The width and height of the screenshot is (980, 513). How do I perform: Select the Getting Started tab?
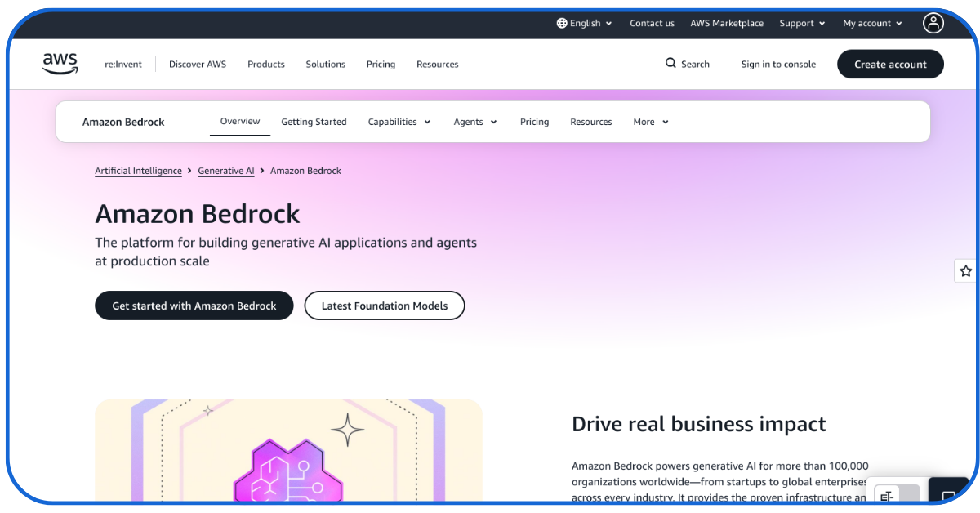(x=314, y=122)
